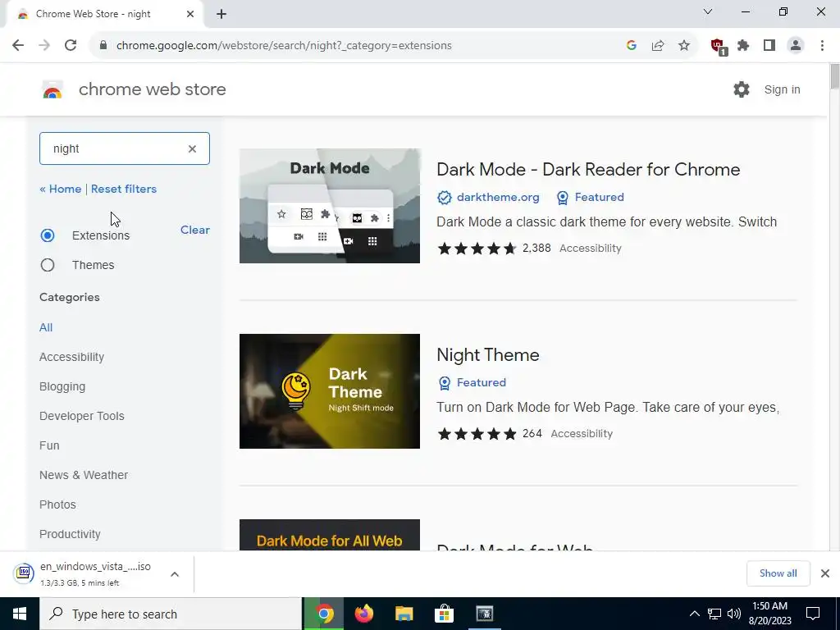
Task: Filter by Accessibility category
Action: [72, 357]
